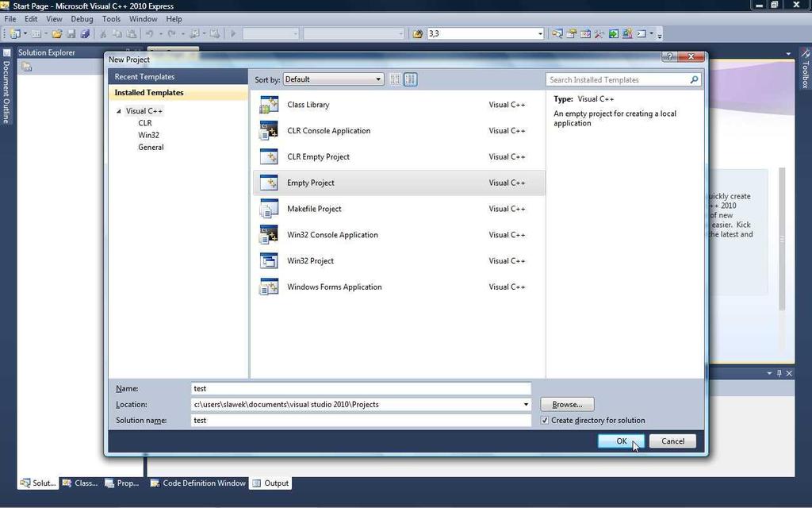This screenshot has height=508, width=812.
Task: Open the Location path dropdown arrow
Action: point(526,404)
